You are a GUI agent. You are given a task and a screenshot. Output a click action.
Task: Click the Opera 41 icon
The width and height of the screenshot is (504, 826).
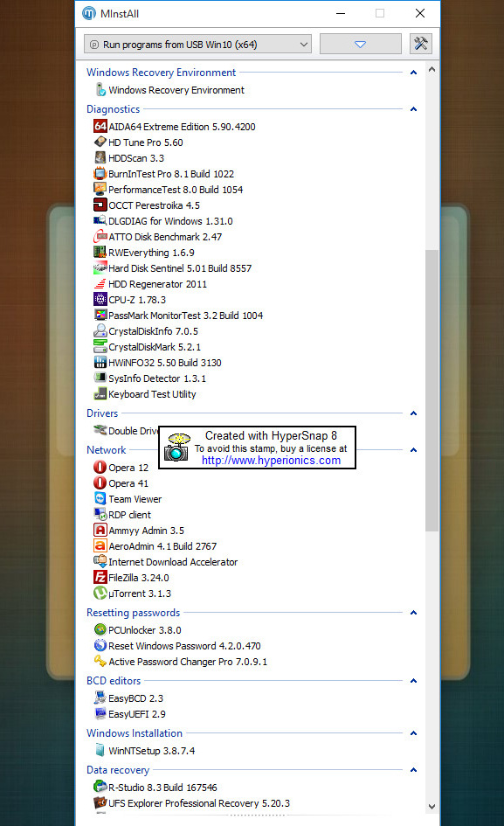pos(100,483)
